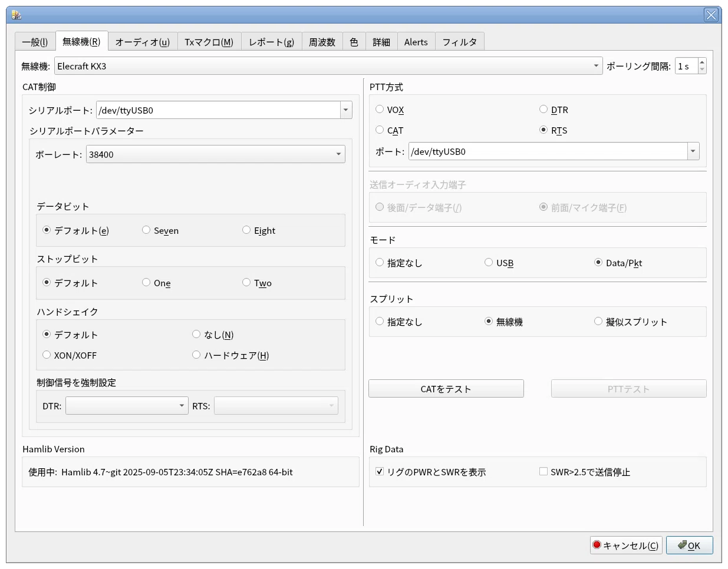The width and height of the screenshot is (728, 569).
Task: Expand the PTT port dropdown arrow
Action: (693, 151)
